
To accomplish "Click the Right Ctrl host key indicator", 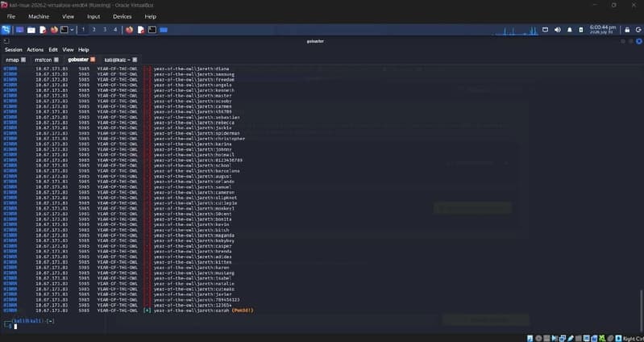I will click(633, 339).
